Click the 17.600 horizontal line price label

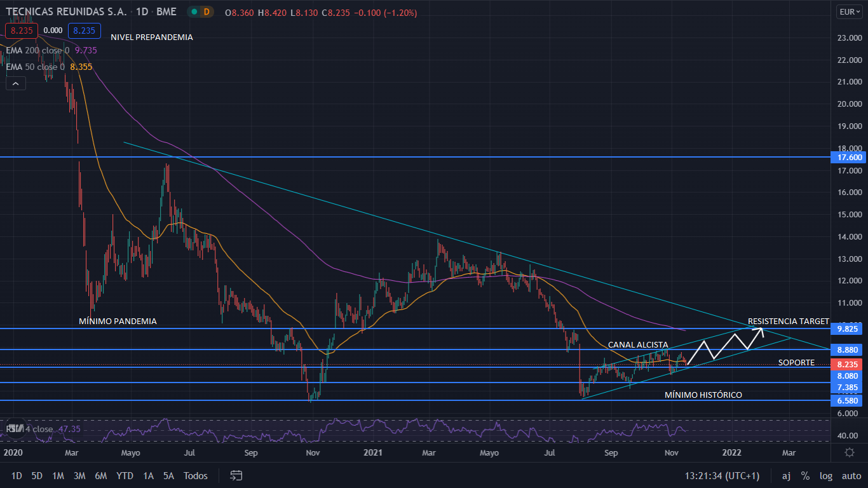tap(848, 157)
